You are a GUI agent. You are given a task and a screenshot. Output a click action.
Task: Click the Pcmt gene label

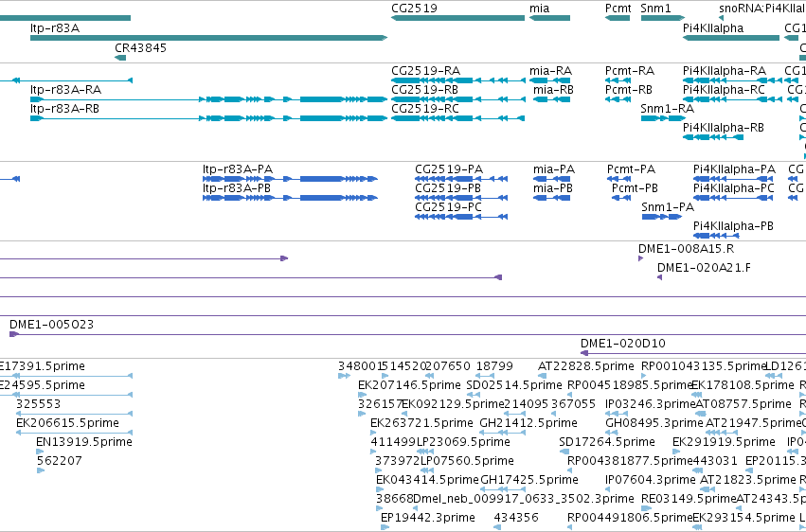tap(618, 9)
